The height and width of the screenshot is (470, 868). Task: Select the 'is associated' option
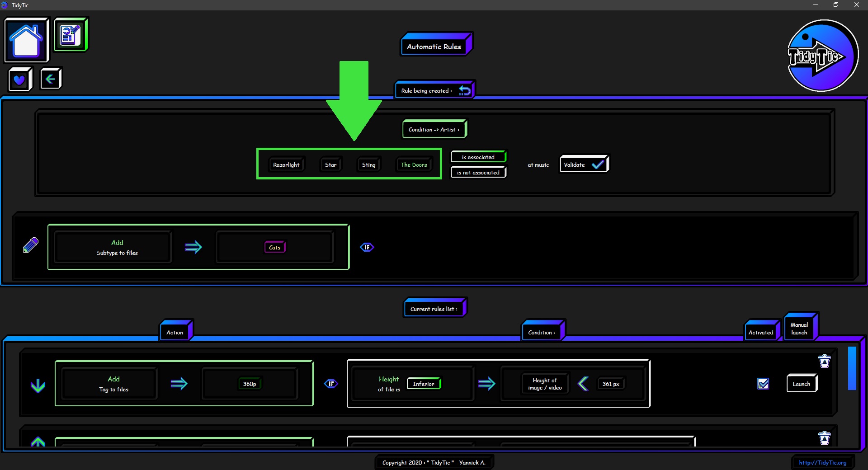point(478,157)
